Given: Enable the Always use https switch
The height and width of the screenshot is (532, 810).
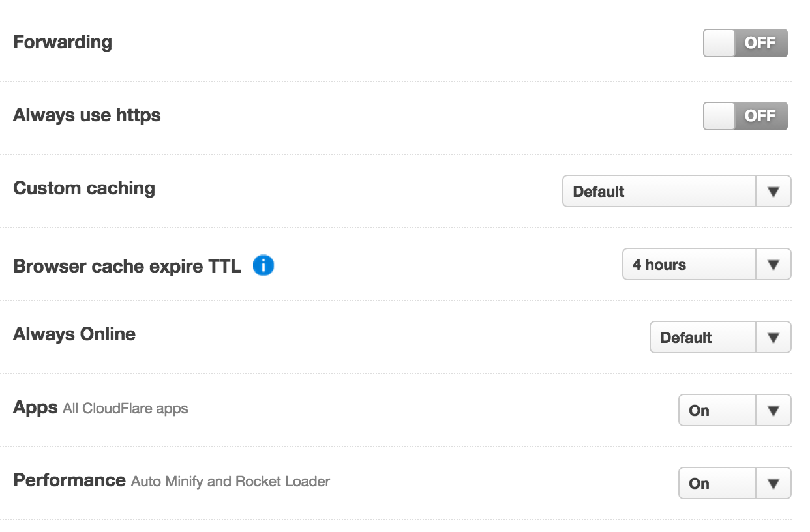Looking at the screenshot, I should click(745, 116).
